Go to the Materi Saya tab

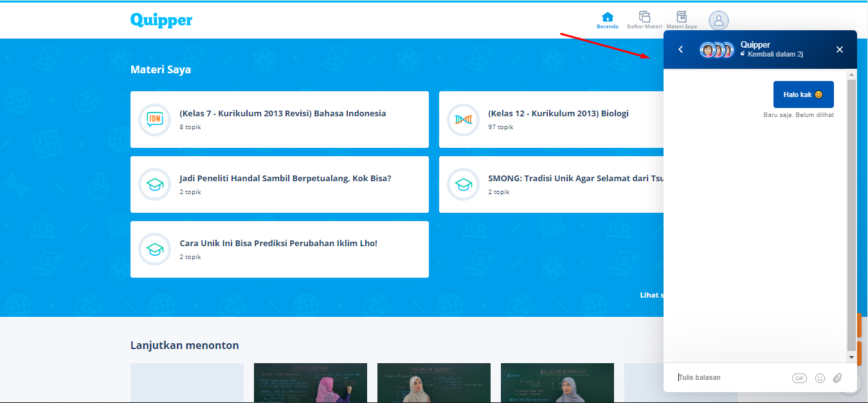(682, 20)
